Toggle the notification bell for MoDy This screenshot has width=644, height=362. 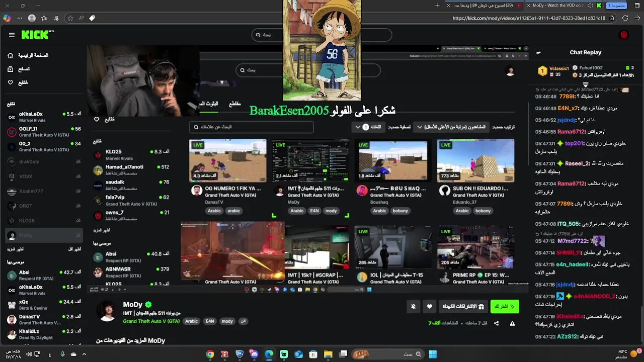pos(413,306)
